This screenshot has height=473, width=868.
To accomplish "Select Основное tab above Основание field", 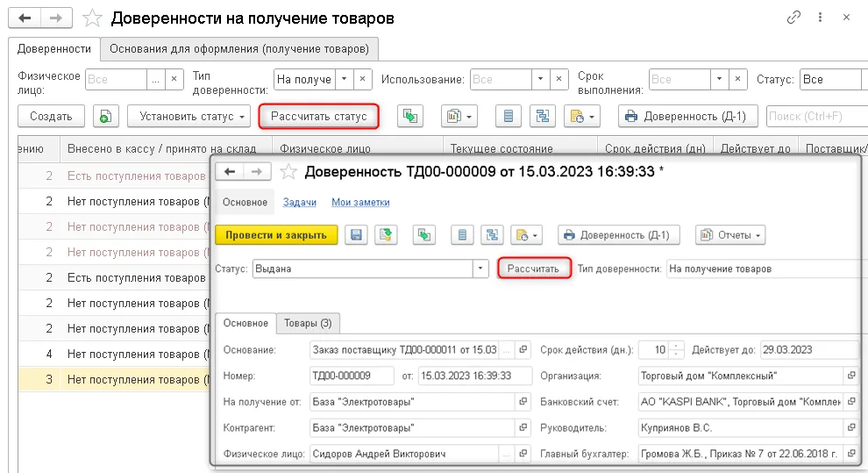I will [245, 323].
